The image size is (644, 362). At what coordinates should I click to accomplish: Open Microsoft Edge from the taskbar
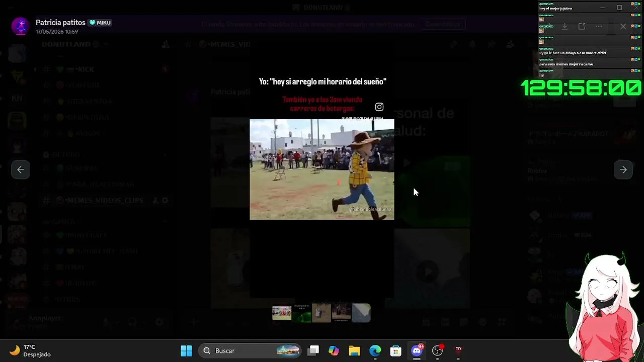(375, 351)
